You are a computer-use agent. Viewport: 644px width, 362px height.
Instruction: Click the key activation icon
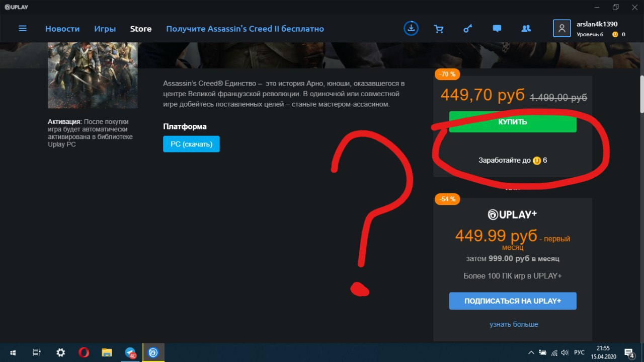[x=468, y=29]
